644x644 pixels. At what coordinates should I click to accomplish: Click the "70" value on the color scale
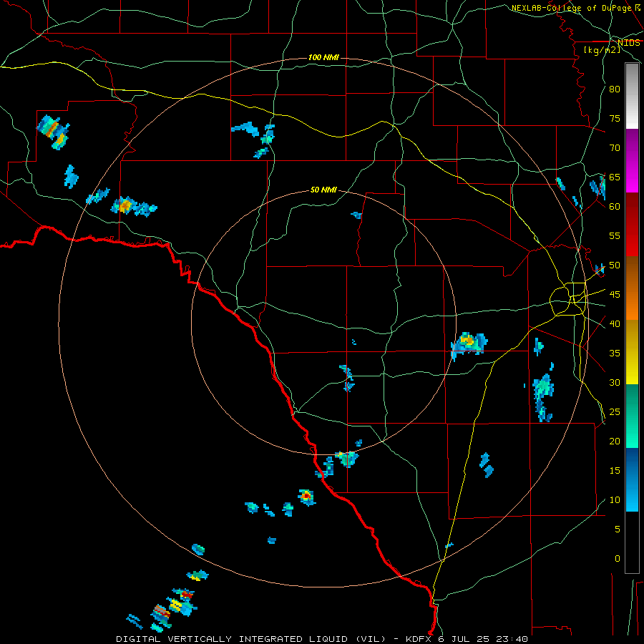point(615,148)
